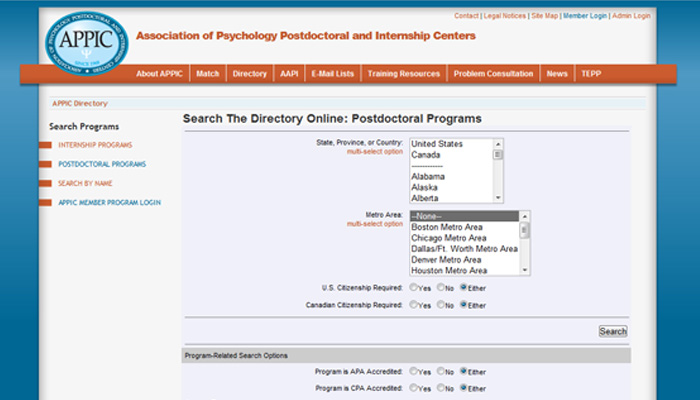Click the state list scroll-up arrow
This screenshot has width=700, height=400.
pos(498,144)
